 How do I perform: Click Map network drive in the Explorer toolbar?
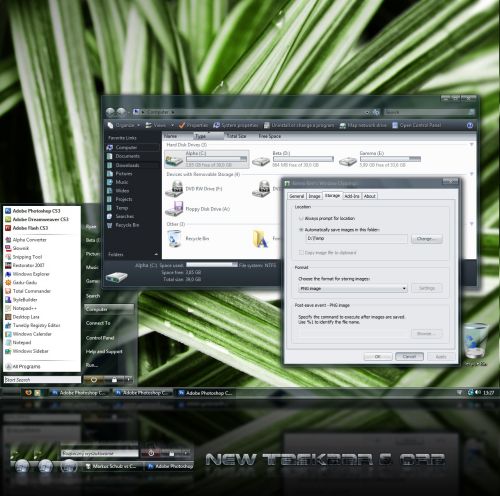(x=363, y=125)
